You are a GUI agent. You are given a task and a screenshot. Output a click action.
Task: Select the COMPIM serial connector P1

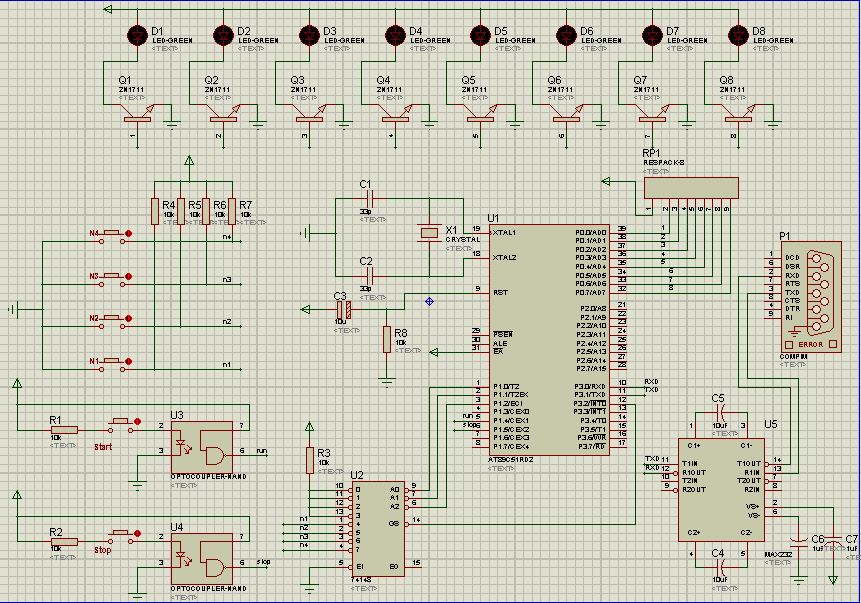[x=811, y=297]
